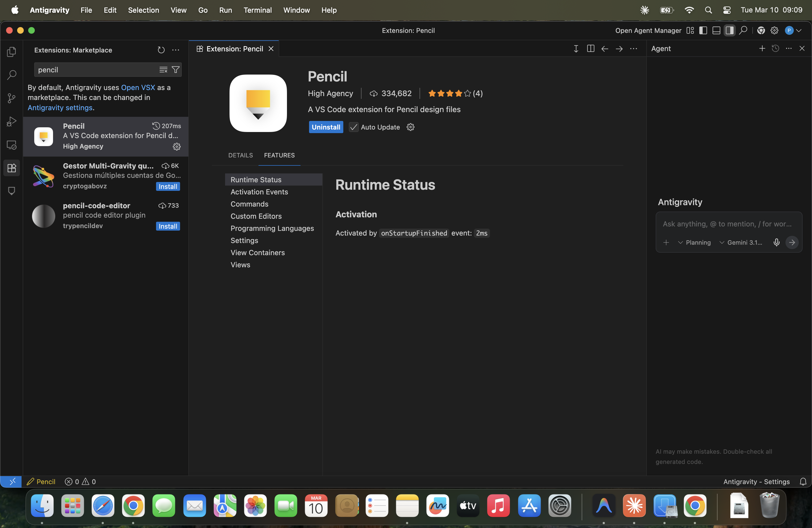Screen dimensions: 812x528
Task: Install Gestor Multi-Gravity extension
Action: (x=168, y=187)
